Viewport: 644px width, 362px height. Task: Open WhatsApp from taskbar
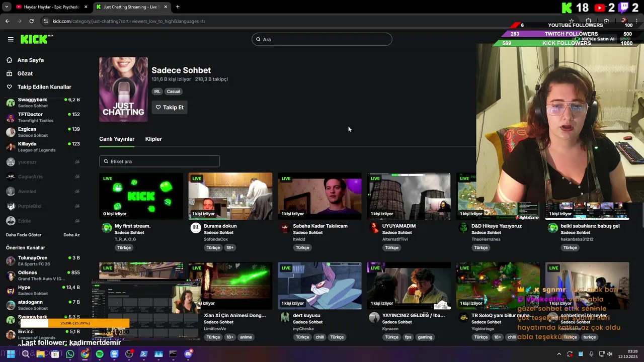[70, 354]
